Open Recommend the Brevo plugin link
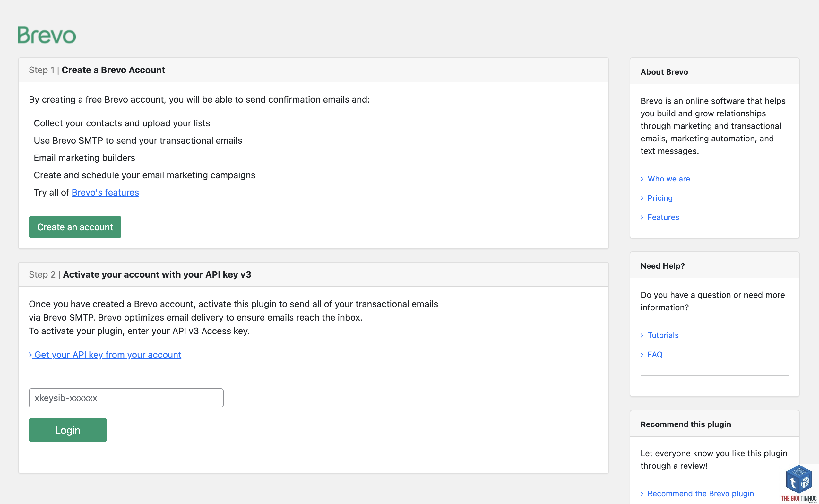This screenshot has height=504, width=819. pyautogui.click(x=701, y=494)
